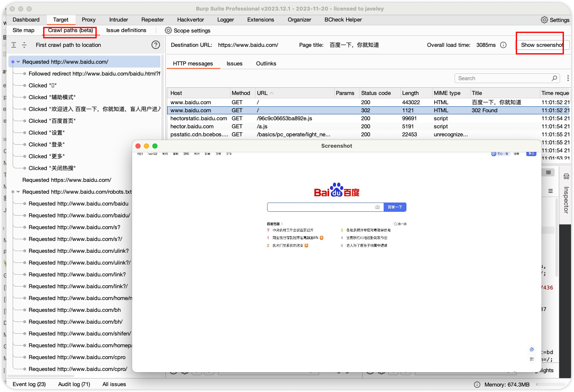Image resolution: width=574 pixels, height=392 pixels.
Task: Switch to the Dashboard tab
Action: tap(26, 20)
